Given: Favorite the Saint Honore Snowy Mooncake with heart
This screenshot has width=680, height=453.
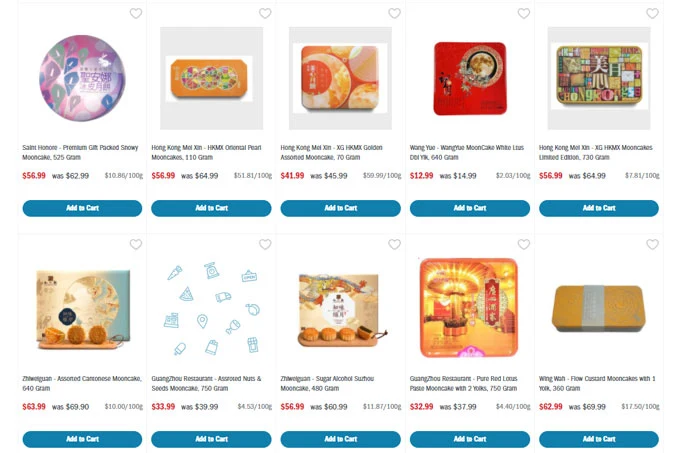Looking at the screenshot, I should [x=136, y=13].
